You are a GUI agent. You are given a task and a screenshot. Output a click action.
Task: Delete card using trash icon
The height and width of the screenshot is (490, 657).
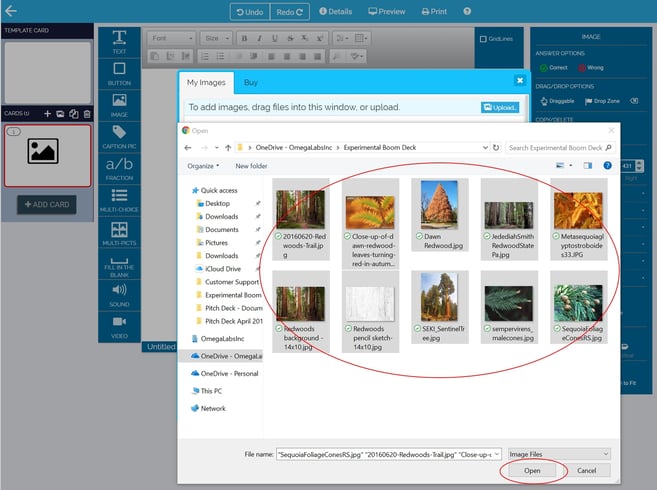(x=87, y=114)
